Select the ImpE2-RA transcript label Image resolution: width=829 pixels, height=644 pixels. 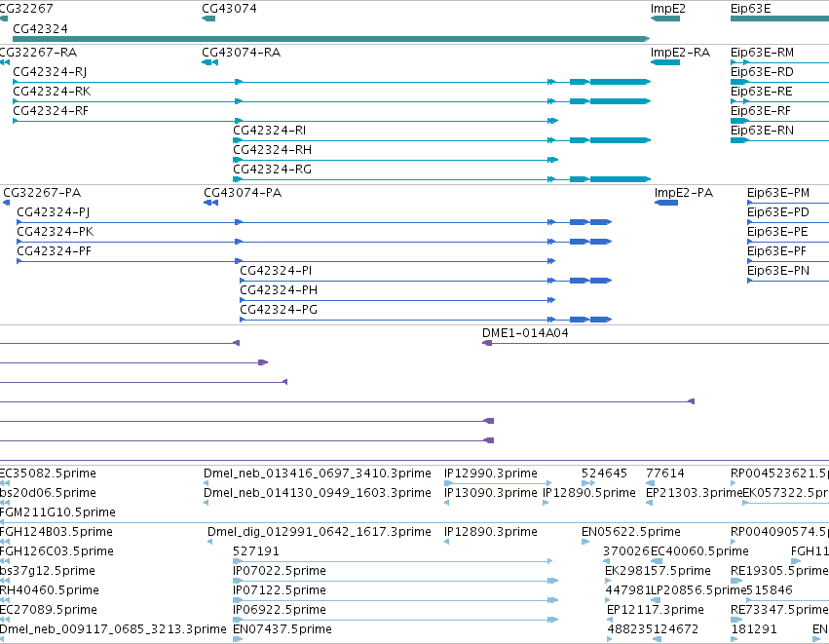(x=680, y=53)
